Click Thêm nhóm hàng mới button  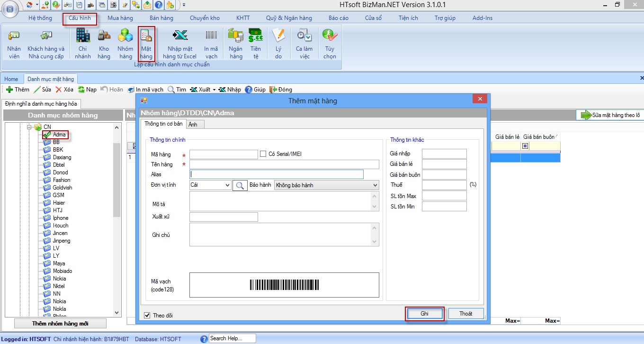(60, 324)
